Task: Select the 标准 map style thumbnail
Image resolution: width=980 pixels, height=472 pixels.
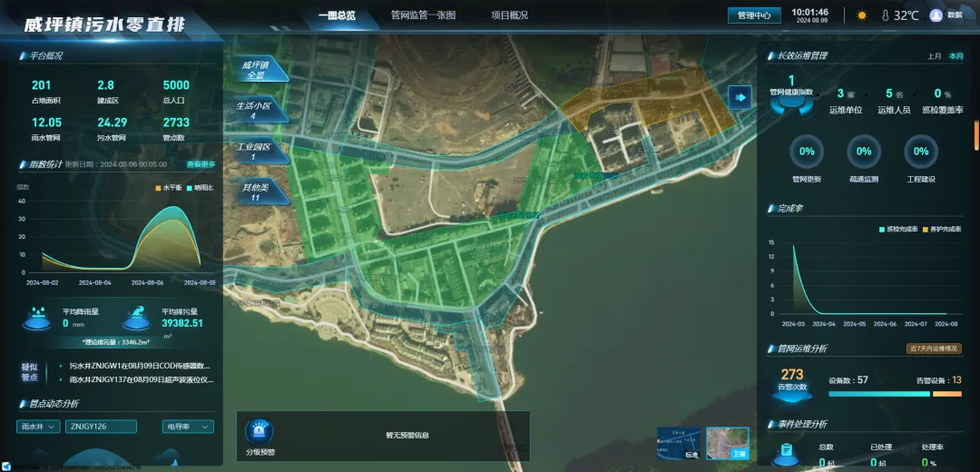Action: tap(679, 442)
